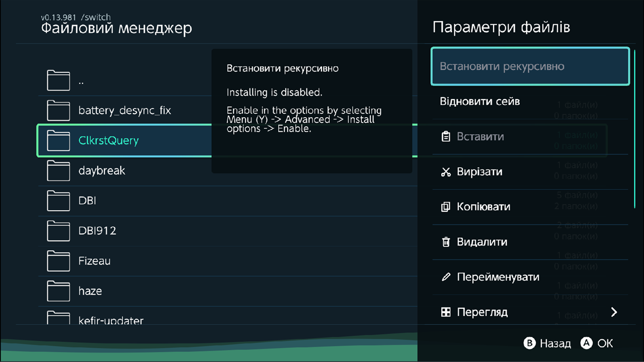
Task: Click the Fizeau folder icon
Action: [x=58, y=261]
